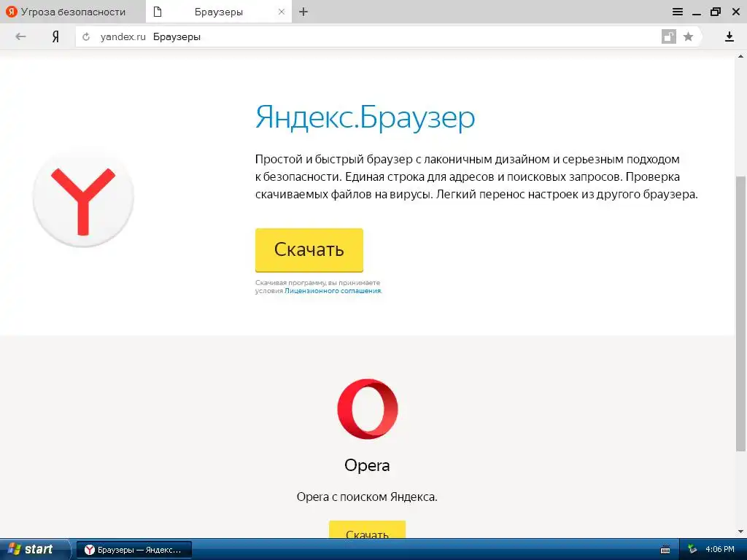
Task: Open the browser hamburger menu
Action: click(678, 12)
